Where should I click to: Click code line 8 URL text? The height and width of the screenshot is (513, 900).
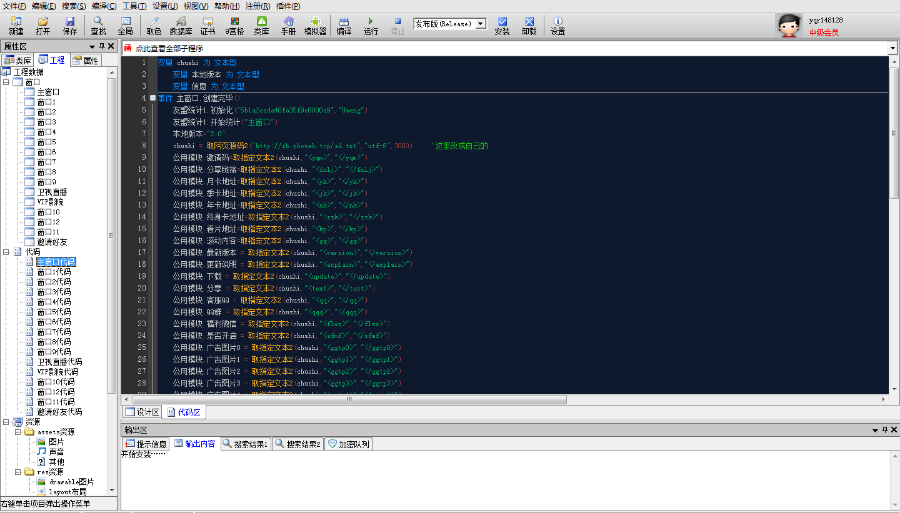308,146
